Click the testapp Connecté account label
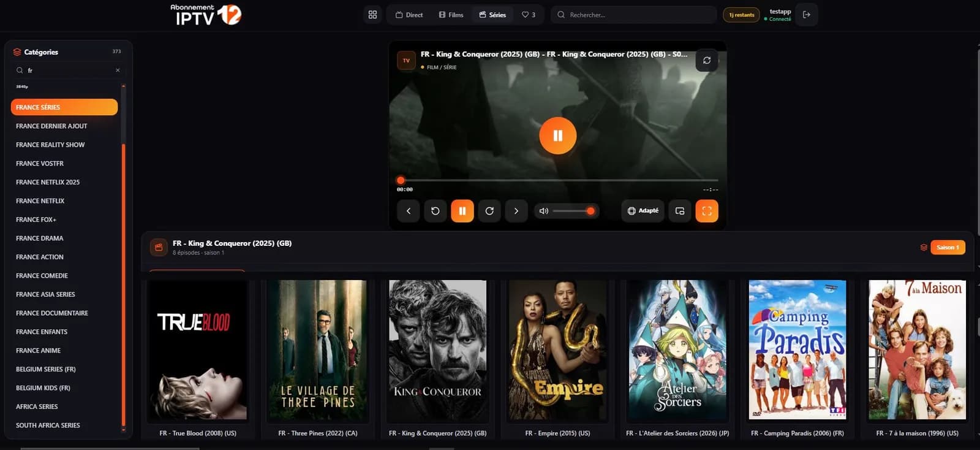The width and height of the screenshot is (980, 450). (x=778, y=15)
